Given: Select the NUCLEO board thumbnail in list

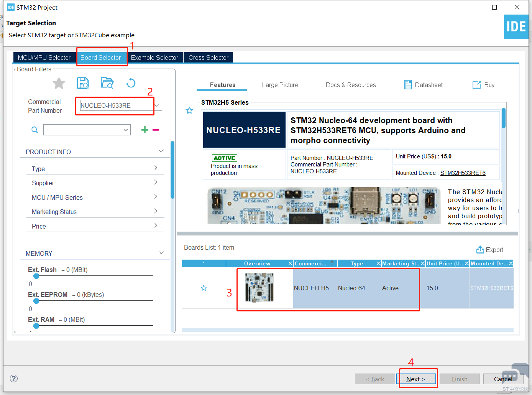Looking at the screenshot, I should pyautogui.click(x=259, y=288).
